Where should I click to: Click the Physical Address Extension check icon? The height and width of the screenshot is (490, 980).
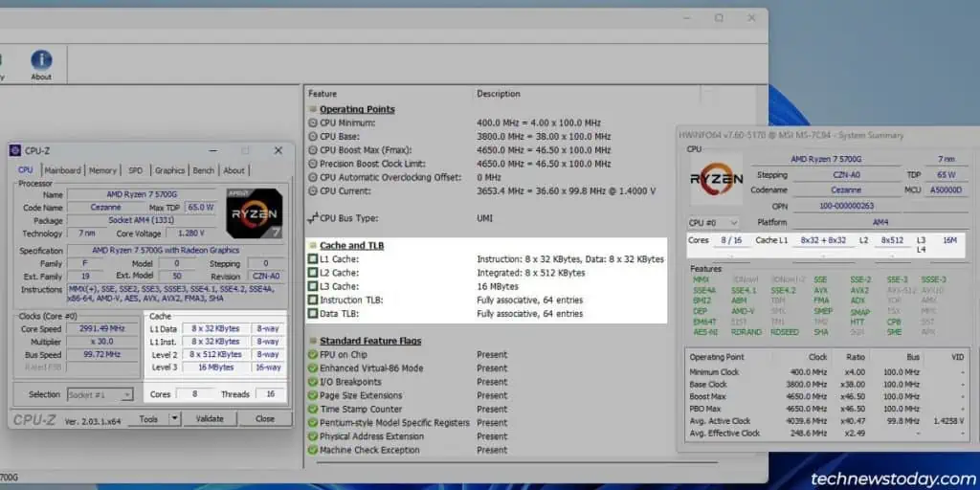point(313,436)
